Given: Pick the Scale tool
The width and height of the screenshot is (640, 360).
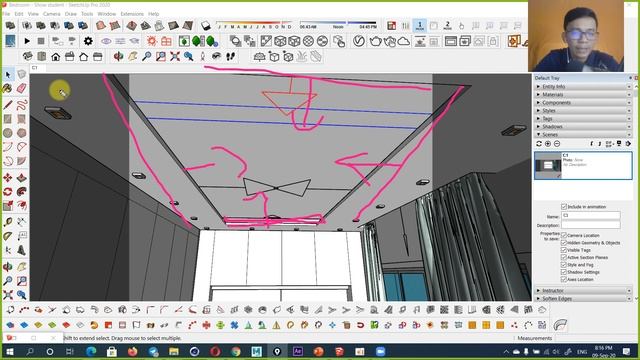Looking at the screenshot, I should tap(8, 206).
